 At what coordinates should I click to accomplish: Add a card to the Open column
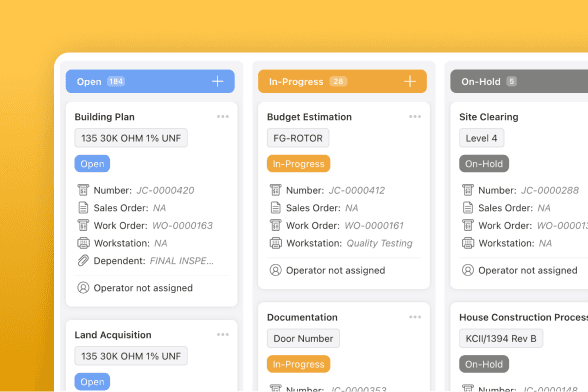(218, 81)
